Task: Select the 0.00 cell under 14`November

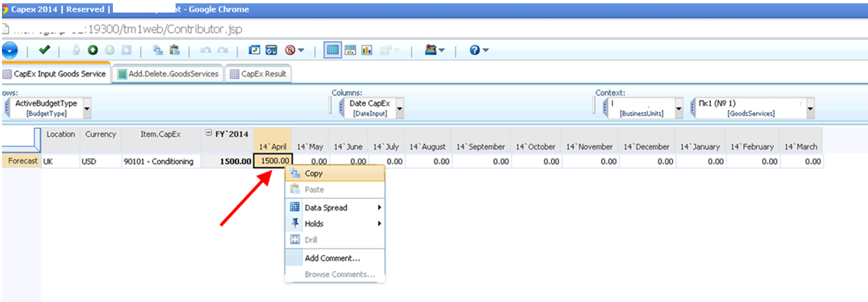Action: [x=590, y=161]
